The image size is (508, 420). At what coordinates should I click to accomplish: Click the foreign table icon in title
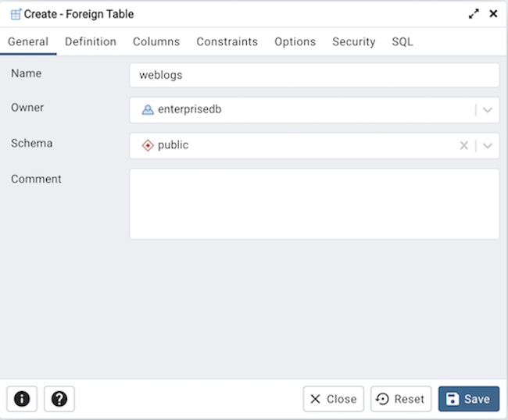15,14
